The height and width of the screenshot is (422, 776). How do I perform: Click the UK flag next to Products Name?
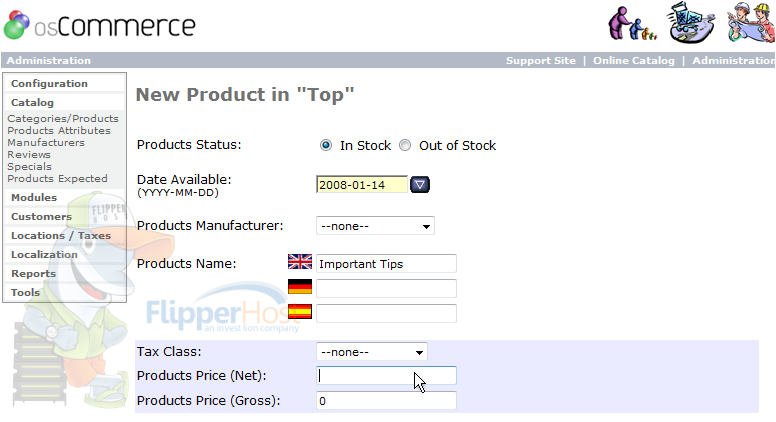click(x=300, y=262)
